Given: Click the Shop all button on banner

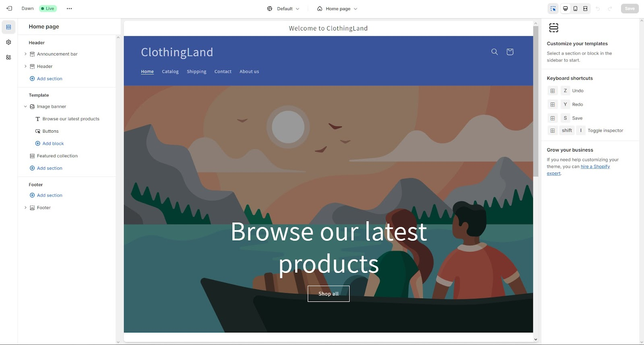Looking at the screenshot, I should (x=328, y=294).
